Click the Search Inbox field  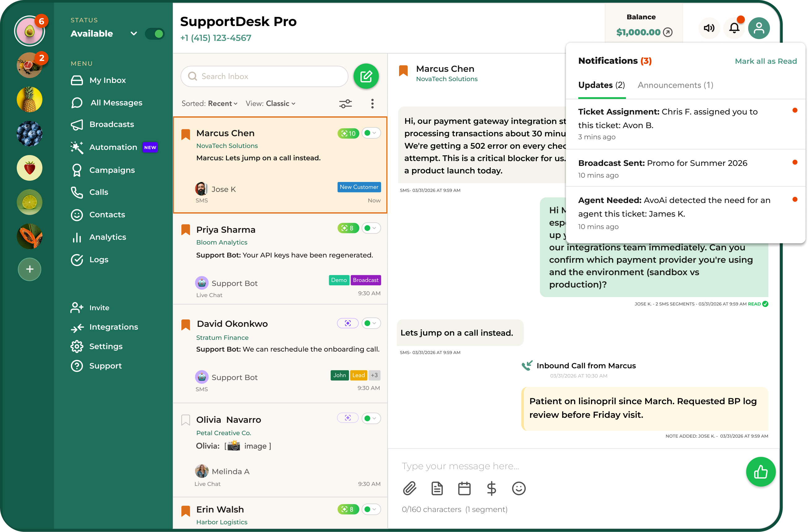coord(264,76)
